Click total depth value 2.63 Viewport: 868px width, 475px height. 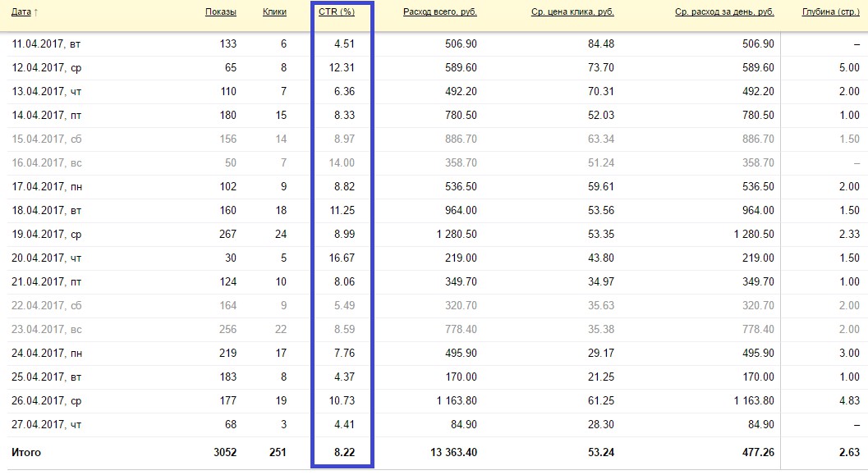[x=849, y=452]
